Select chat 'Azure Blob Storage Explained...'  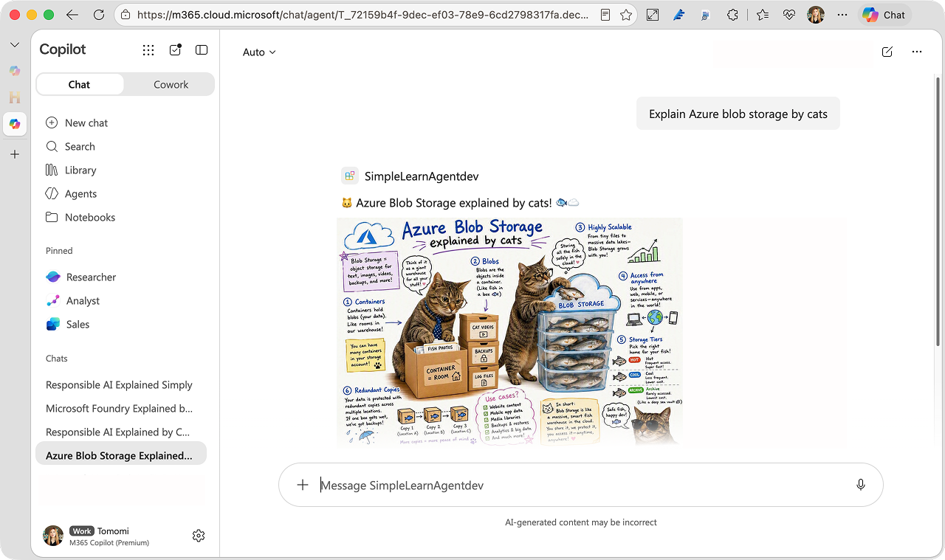pos(121,455)
